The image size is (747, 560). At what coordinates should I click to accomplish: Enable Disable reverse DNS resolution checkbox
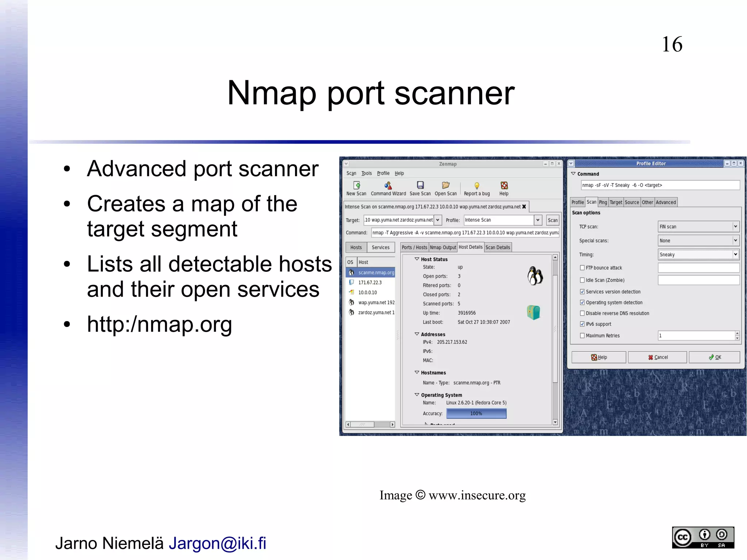coord(582,313)
